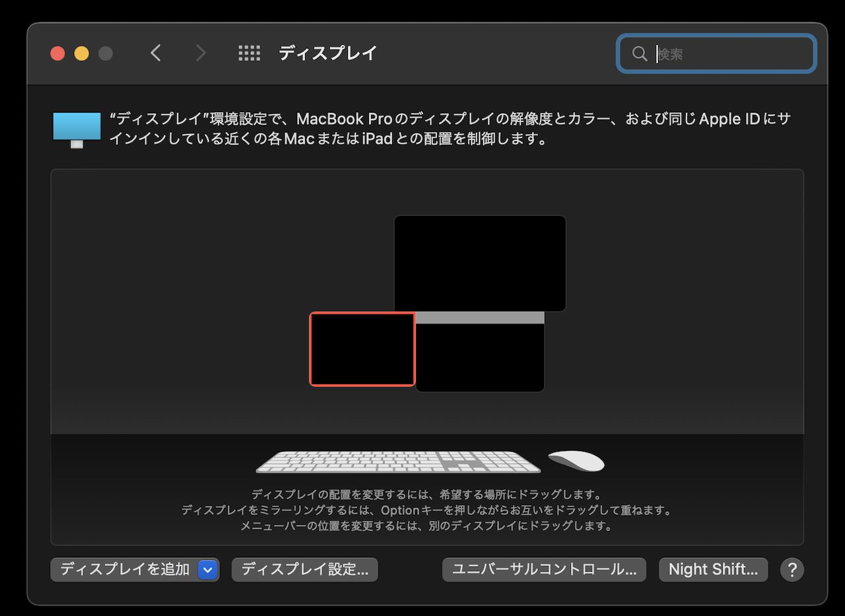Open ディスプレイ設定... button
Screen dimensions: 845x616
point(305,569)
